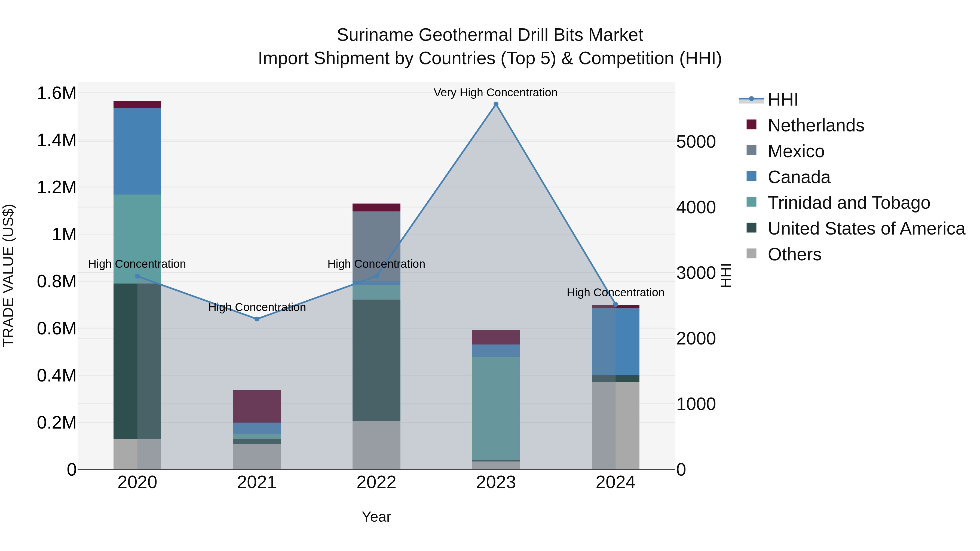
Task: Toggle Canada series in legend
Action: pyautogui.click(x=788, y=177)
